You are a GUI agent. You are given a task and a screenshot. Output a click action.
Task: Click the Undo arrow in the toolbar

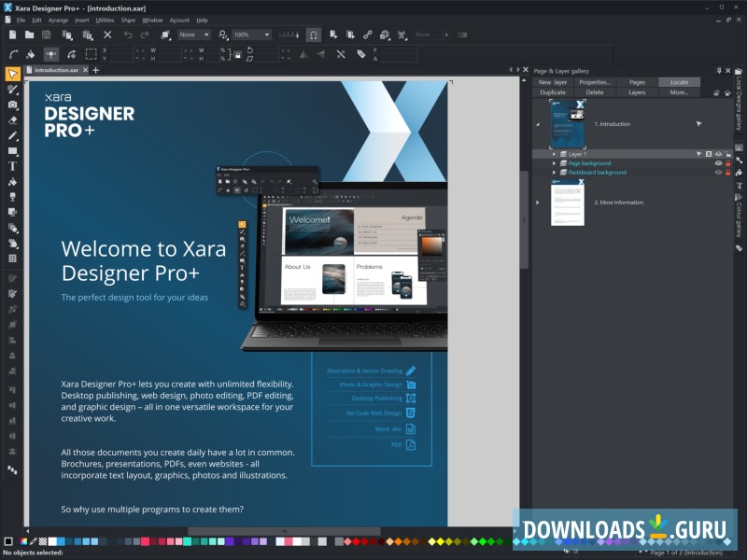click(126, 35)
